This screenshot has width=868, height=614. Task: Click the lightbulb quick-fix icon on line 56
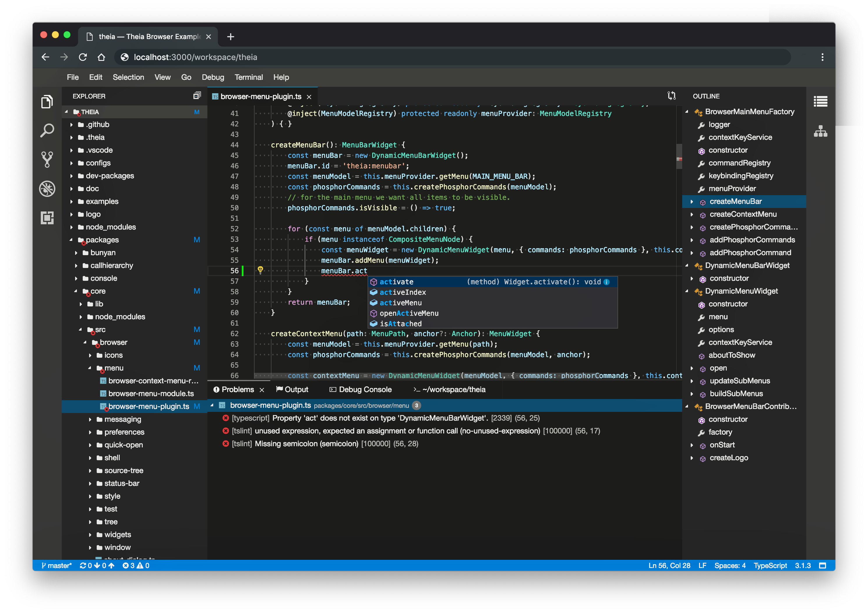260,270
